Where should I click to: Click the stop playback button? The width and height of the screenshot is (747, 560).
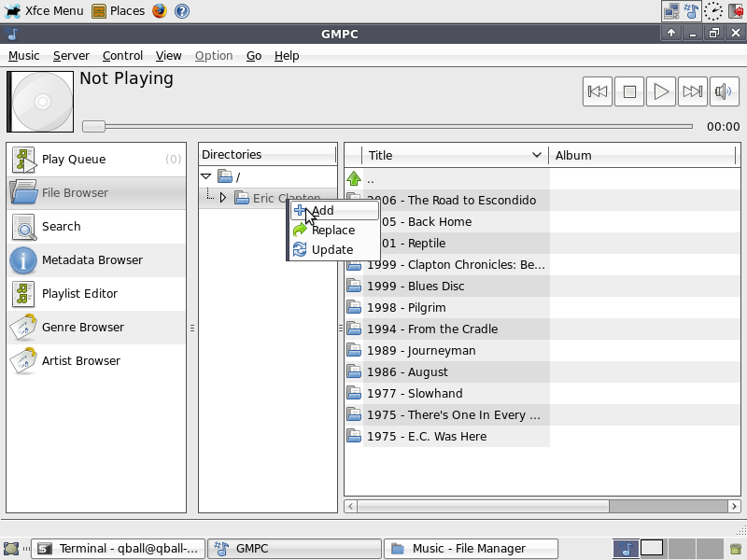pos(629,91)
